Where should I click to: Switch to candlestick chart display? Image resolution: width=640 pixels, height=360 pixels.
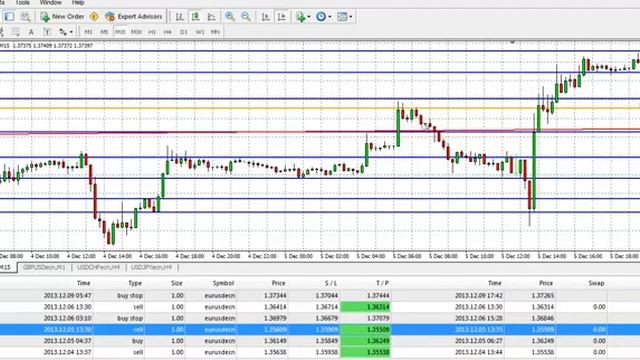point(196,17)
